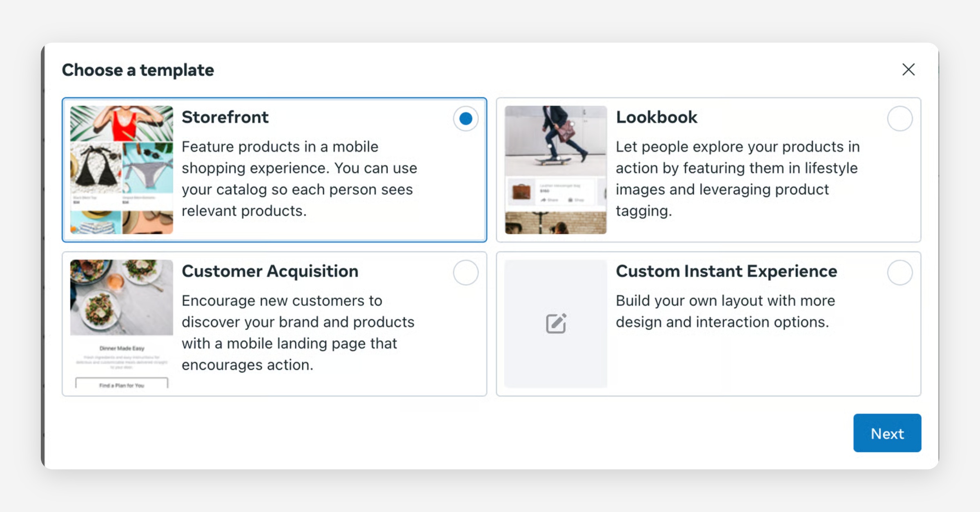Image resolution: width=980 pixels, height=512 pixels.
Task: Click the brown bag product image in Lookbook preview
Action: pos(521,191)
